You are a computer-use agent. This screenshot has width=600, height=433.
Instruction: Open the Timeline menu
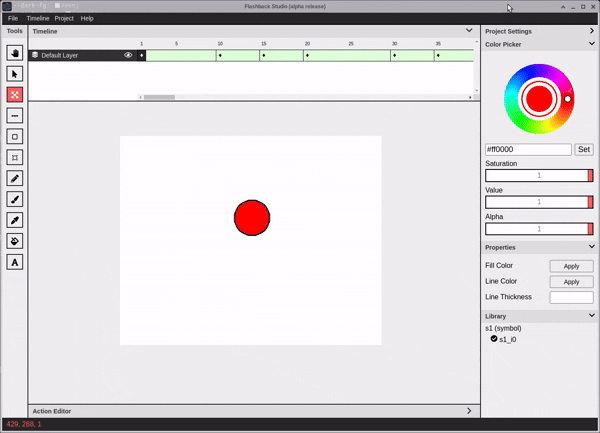pyautogui.click(x=38, y=18)
